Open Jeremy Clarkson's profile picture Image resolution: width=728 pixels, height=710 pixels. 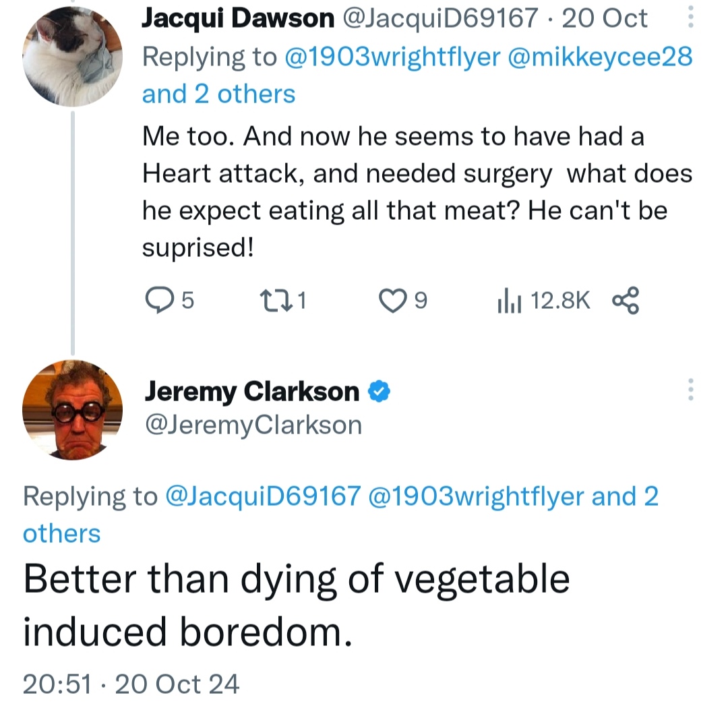point(73,411)
